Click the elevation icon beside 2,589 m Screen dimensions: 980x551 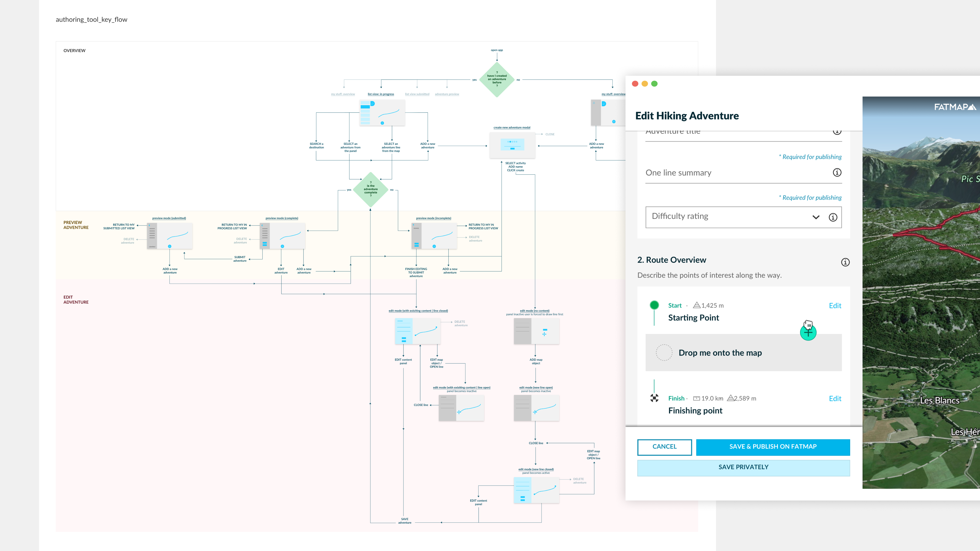point(730,398)
